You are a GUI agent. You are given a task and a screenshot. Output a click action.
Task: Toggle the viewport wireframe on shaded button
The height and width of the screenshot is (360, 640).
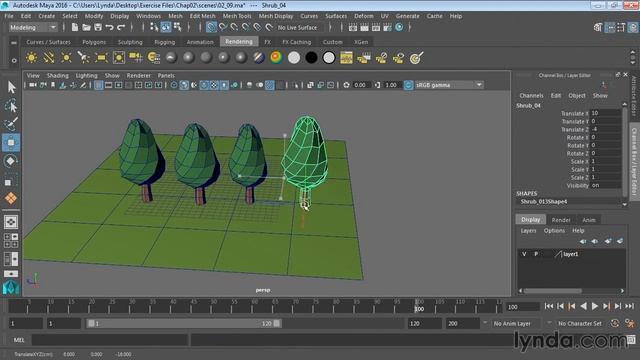point(204,85)
